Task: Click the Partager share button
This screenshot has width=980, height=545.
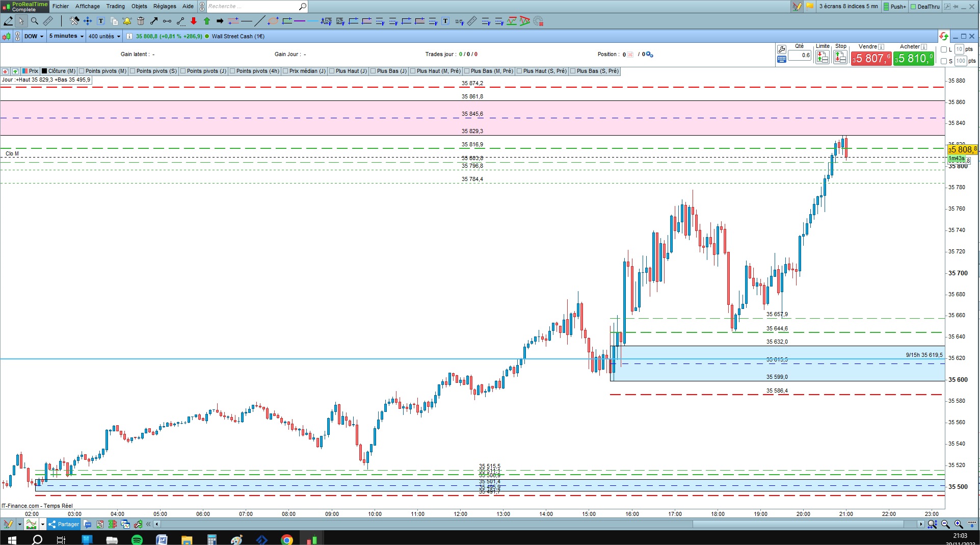Action: [x=64, y=524]
